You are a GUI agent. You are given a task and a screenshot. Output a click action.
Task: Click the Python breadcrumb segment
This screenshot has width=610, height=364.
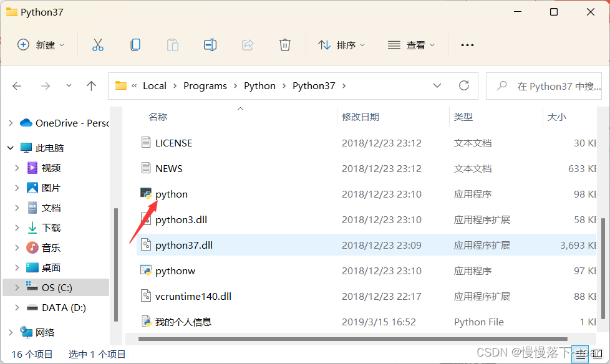pos(259,85)
